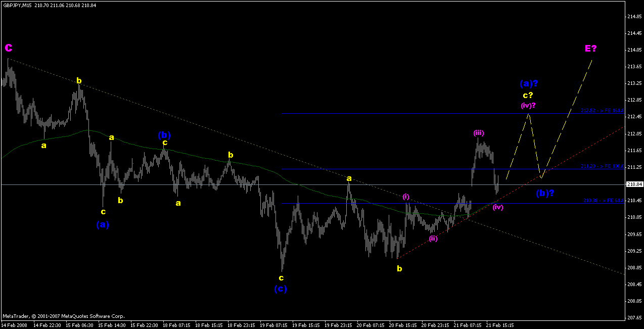Click price level 210.05 on the axis
644x329 pixels.
pyautogui.click(x=635, y=217)
